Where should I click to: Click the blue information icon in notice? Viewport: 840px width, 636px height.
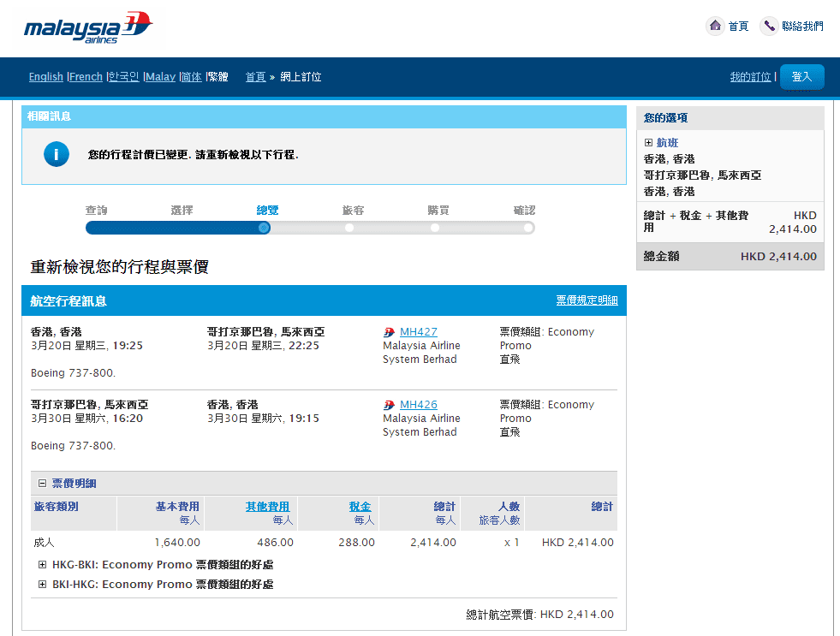tap(57, 155)
